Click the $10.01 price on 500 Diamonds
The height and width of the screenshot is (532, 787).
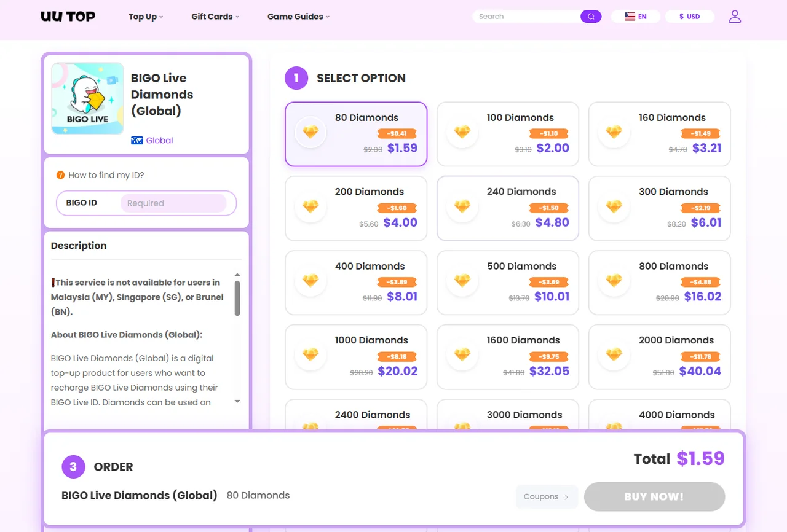point(552,297)
